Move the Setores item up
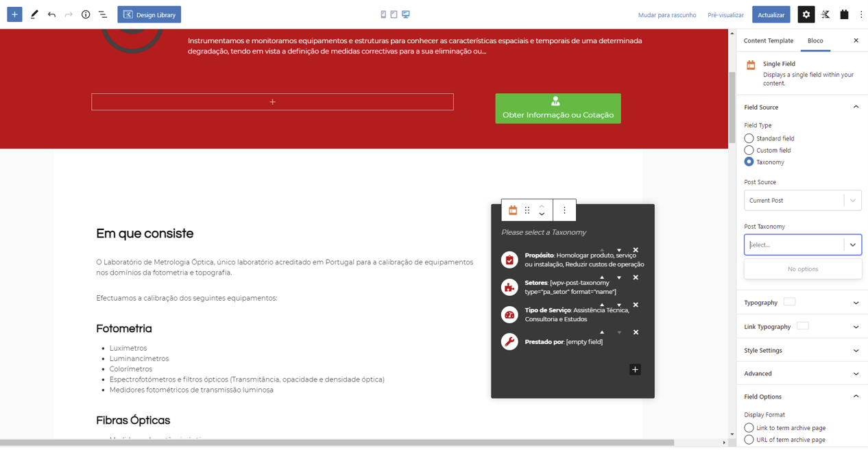 click(x=602, y=277)
